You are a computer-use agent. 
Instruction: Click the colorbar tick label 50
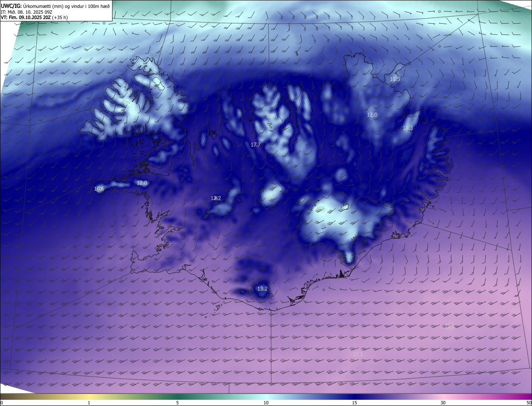pos(529,403)
